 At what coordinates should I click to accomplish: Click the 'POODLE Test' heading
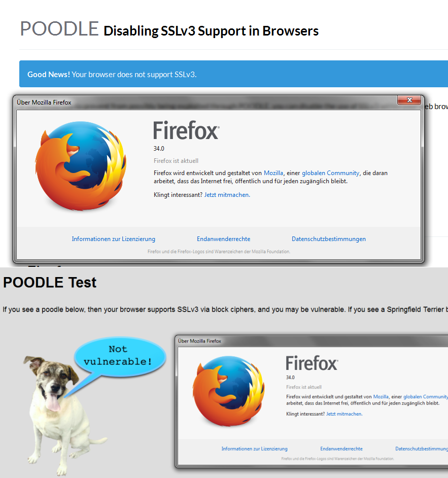pos(50,282)
